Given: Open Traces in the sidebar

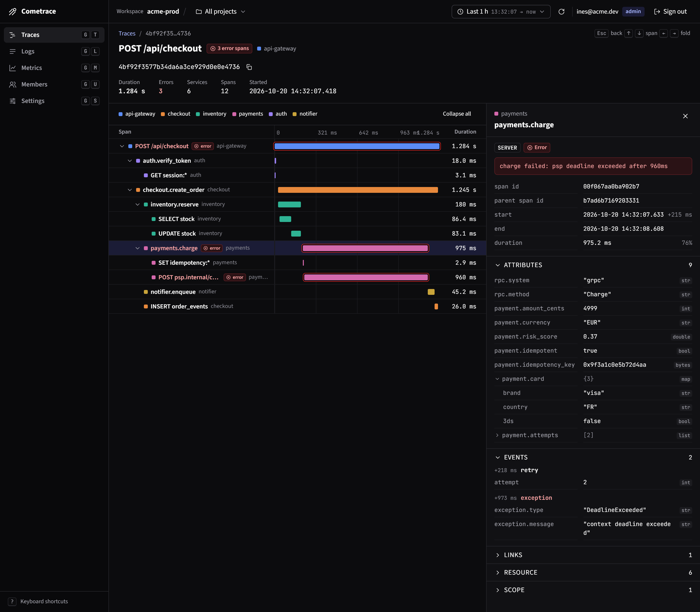Looking at the screenshot, I should coord(54,35).
